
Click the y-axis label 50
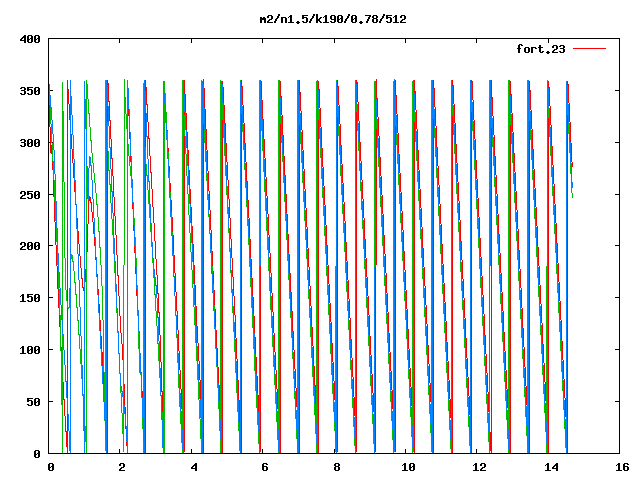pyautogui.click(x=33, y=402)
